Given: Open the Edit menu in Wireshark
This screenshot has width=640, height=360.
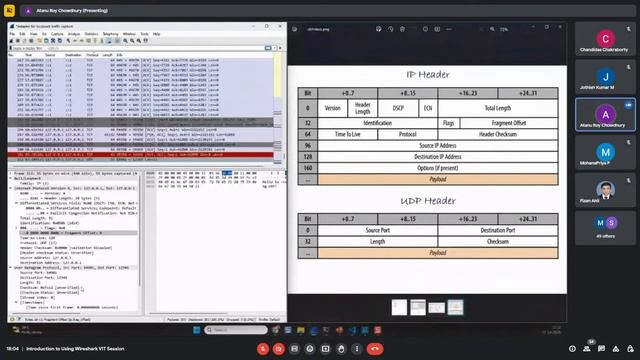Looking at the screenshot, I should click(22, 34).
